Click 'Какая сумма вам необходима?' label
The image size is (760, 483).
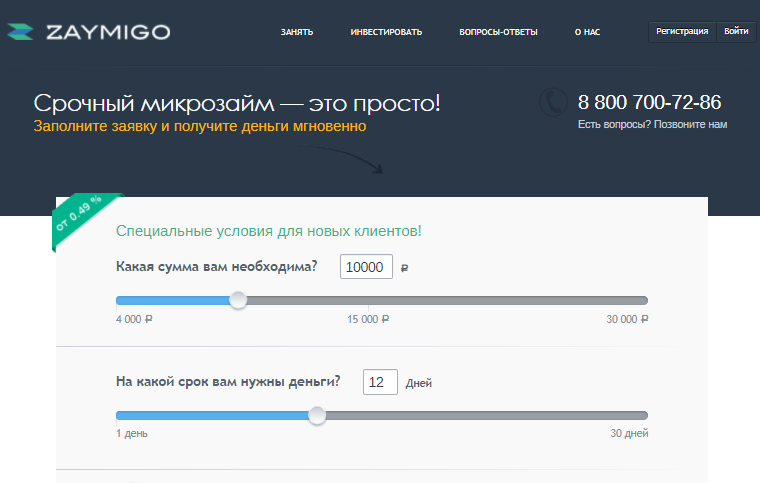pyautogui.click(x=217, y=266)
